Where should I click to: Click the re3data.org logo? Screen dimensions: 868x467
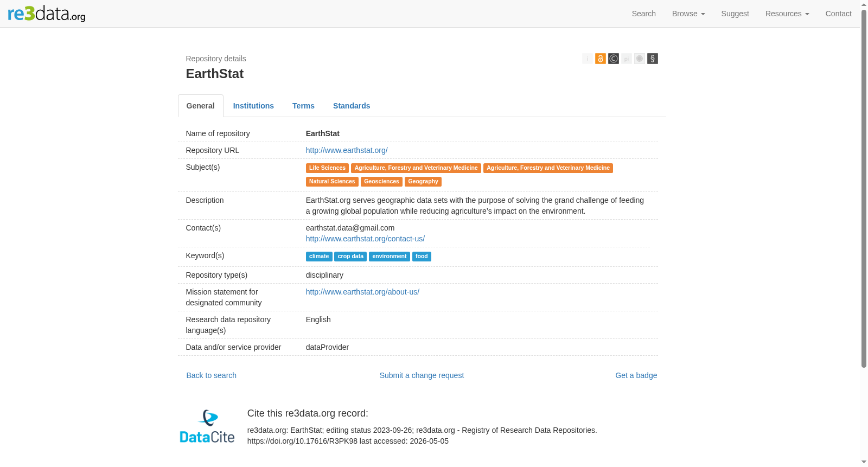click(x=47, y=14)
